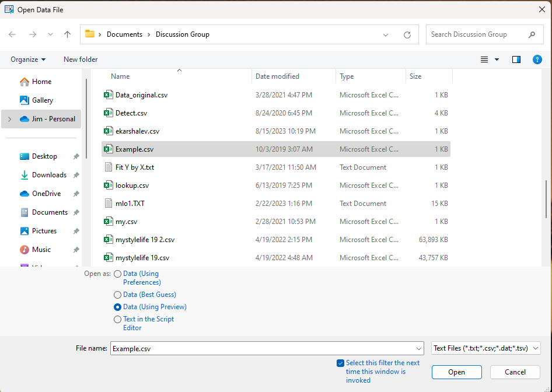552x392 pixels.
Task: Select the Data (Using Preferences) radio button
Action: pyautogui.click(x=118, y=274)
